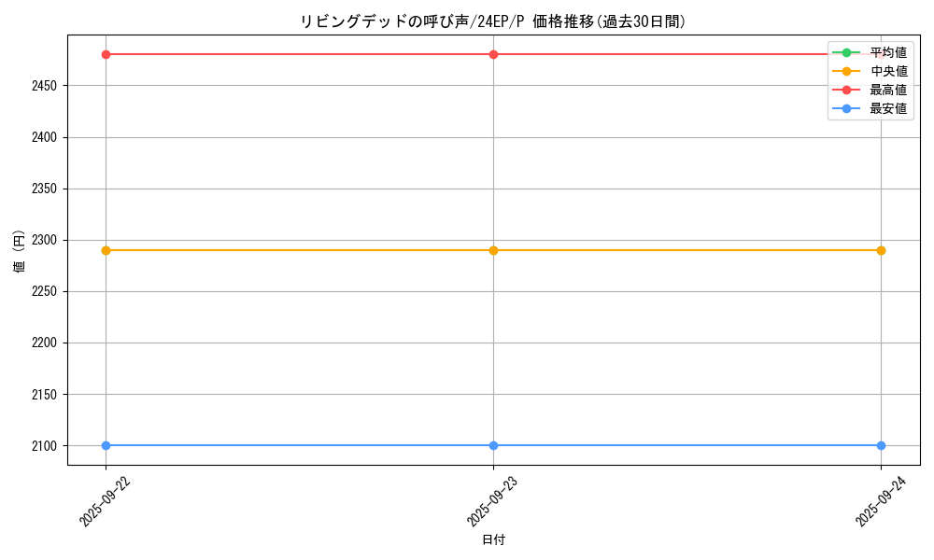
Task: Click the 最安値 legend label text
Action: (888, 108)
